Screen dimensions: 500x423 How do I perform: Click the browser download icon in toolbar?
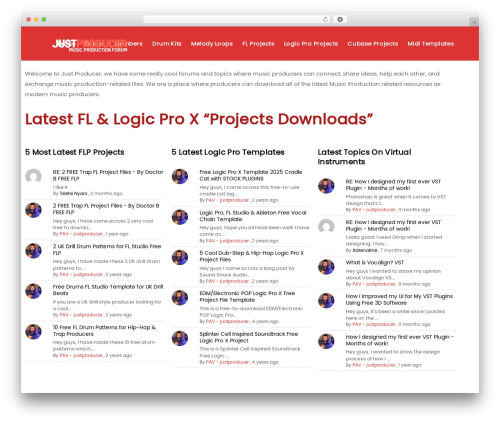340,19
